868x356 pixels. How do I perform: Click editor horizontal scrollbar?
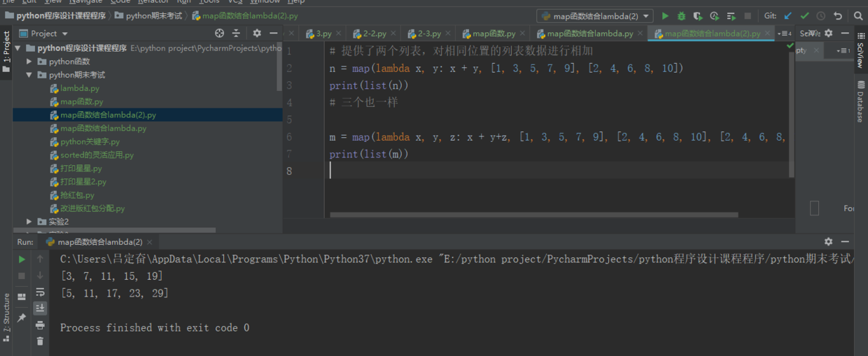pos(533,215)
